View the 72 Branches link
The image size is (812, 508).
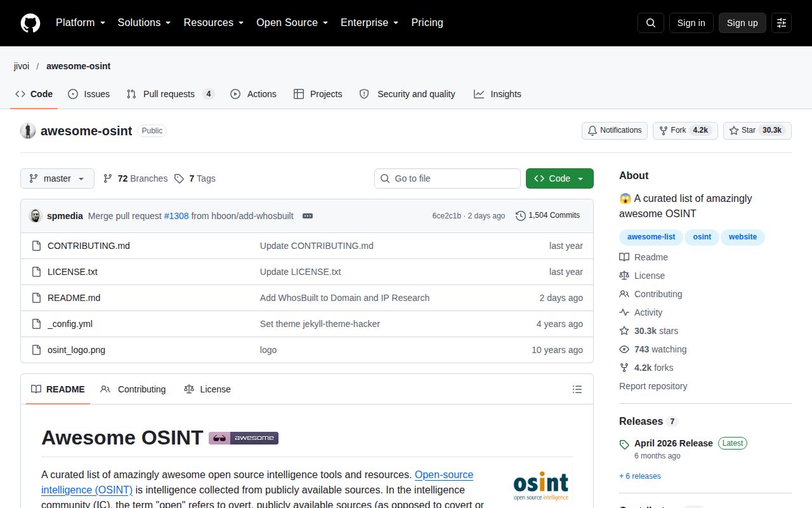(x=136, y=178)
